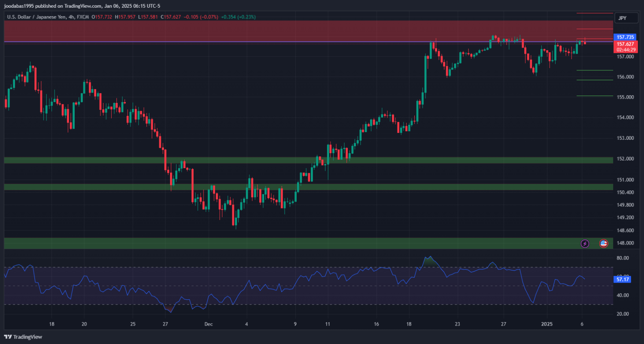Screen dimensions: 644x344
Task: Click the red 157.627 current price label
Action: click(x=626, y=44)
